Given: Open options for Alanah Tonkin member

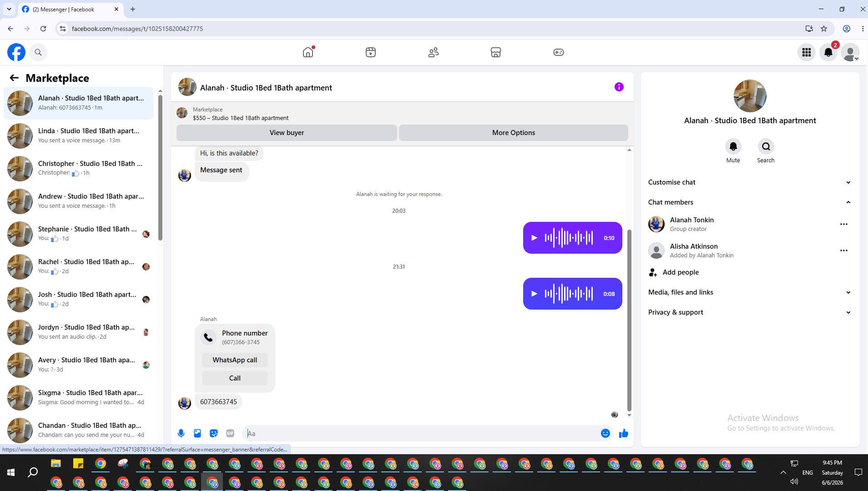Looking at the screenshot, I should [x=844, y=224].
